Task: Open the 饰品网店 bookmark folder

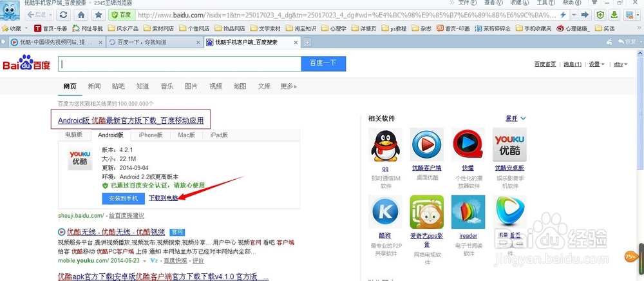Action: pyautogui.click(x=230, y=29)
